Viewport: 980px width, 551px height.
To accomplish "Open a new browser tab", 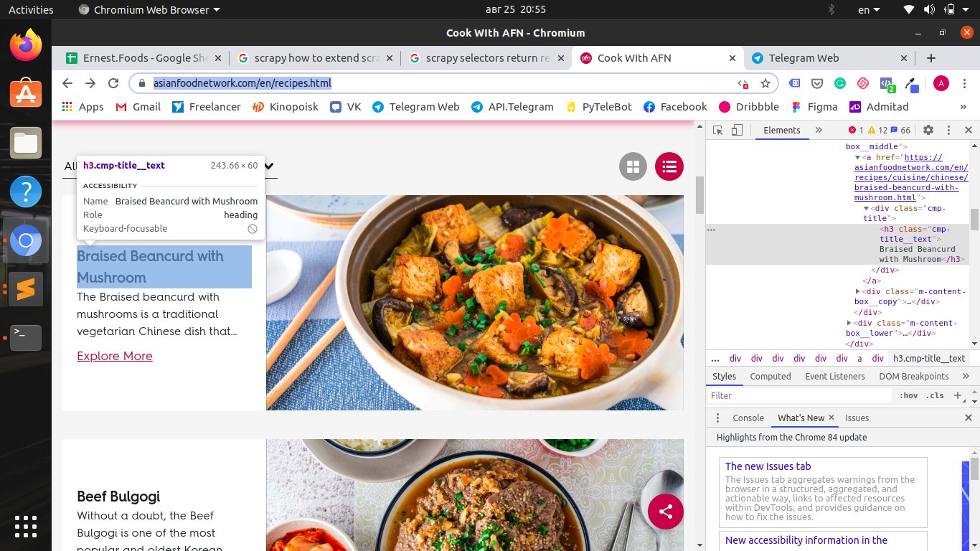I will pyautogui.click(x=931, y=58).
